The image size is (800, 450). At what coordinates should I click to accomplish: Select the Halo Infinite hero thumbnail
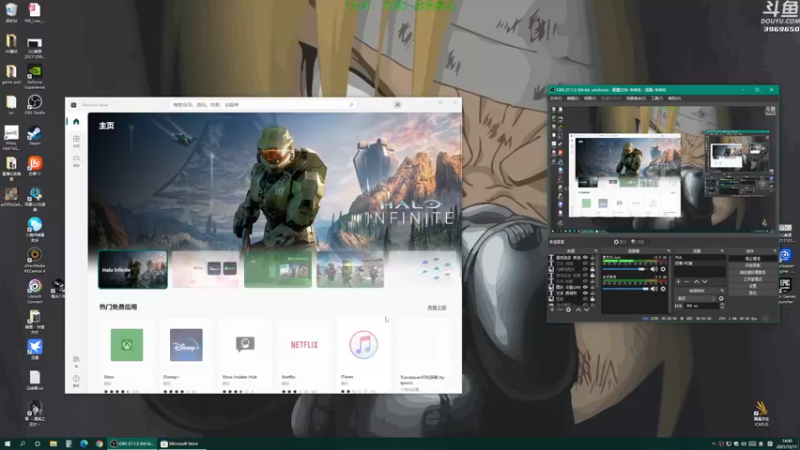pos(133,269)
